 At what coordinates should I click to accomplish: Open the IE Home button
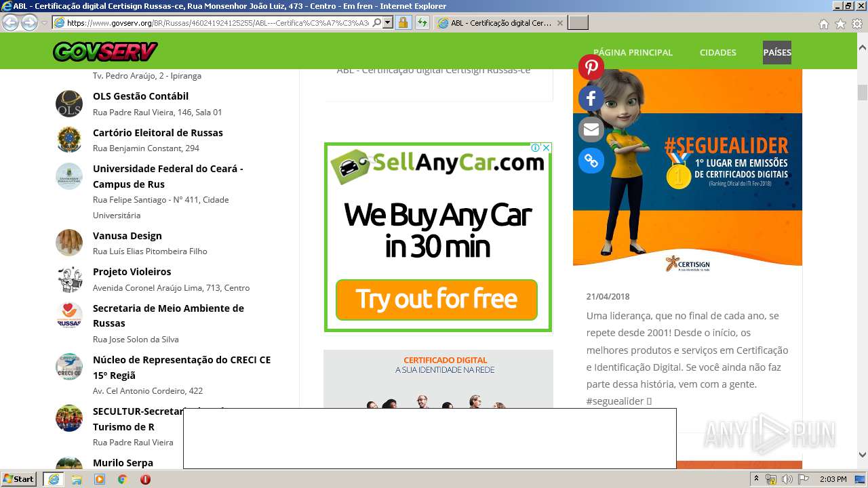click(x=823, y=24)
